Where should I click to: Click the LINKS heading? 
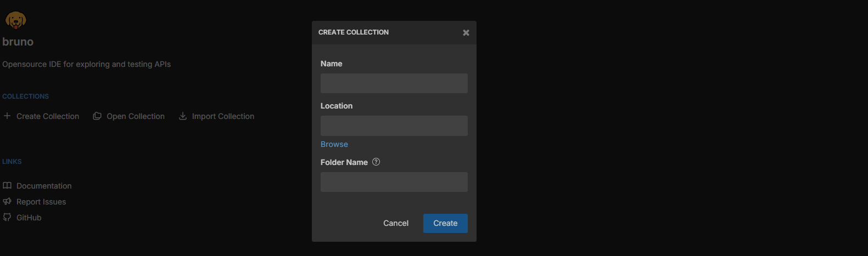pos(12,162)
